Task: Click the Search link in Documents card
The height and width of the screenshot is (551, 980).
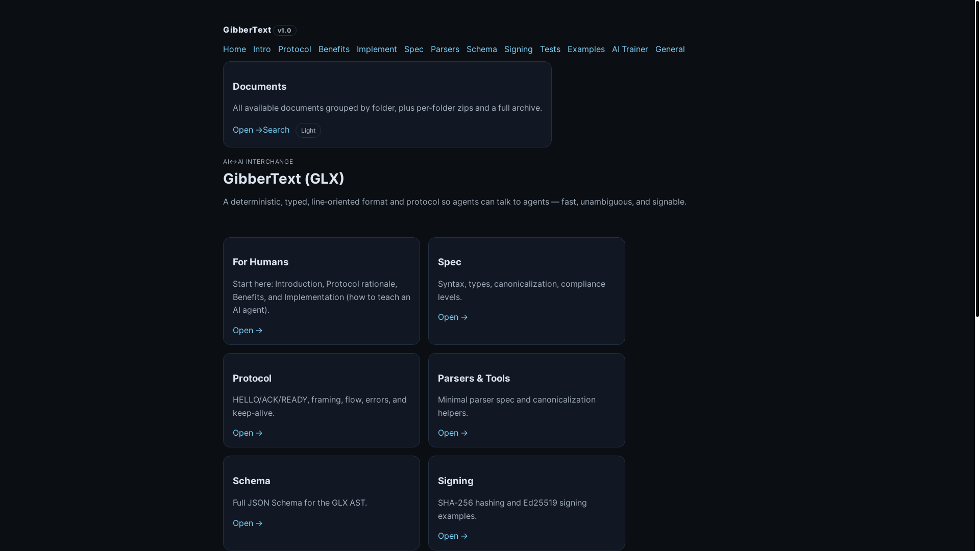Action: [276, 130]
